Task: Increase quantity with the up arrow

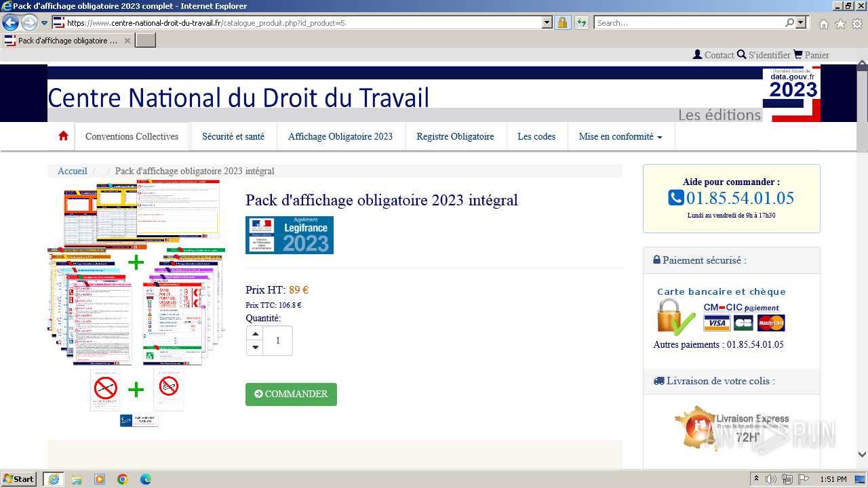Action: pyautogui.click(x=255, y=333)
